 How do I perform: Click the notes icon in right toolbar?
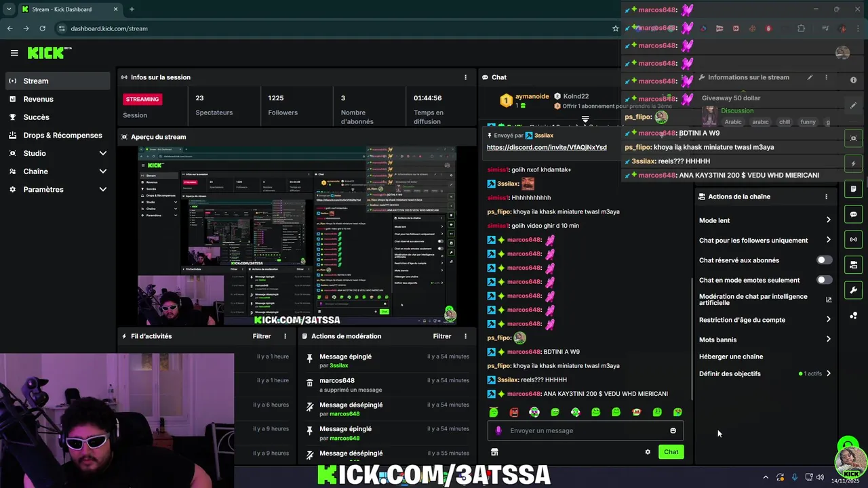coord(853,189)
